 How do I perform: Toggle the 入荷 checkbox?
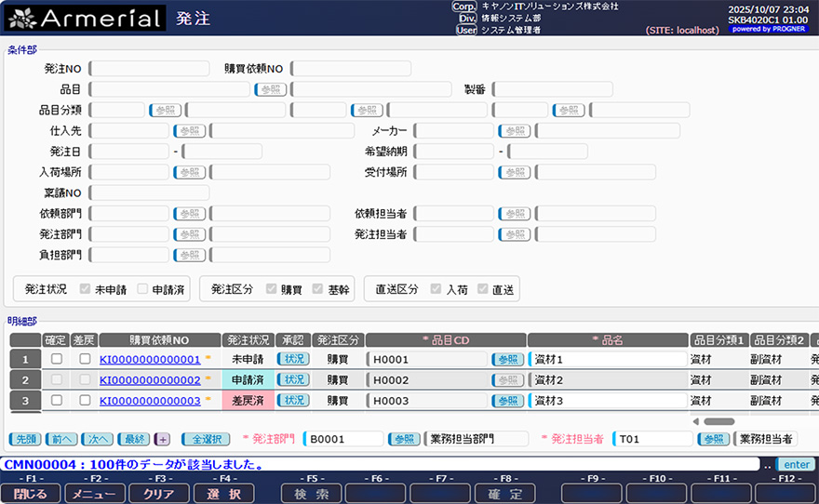[x=436, y=288]
